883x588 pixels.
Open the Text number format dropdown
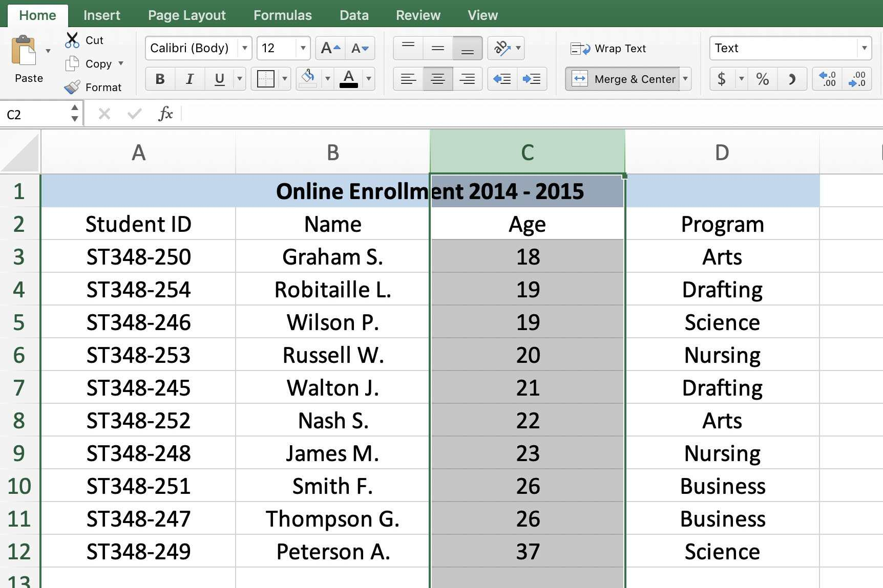864,48
